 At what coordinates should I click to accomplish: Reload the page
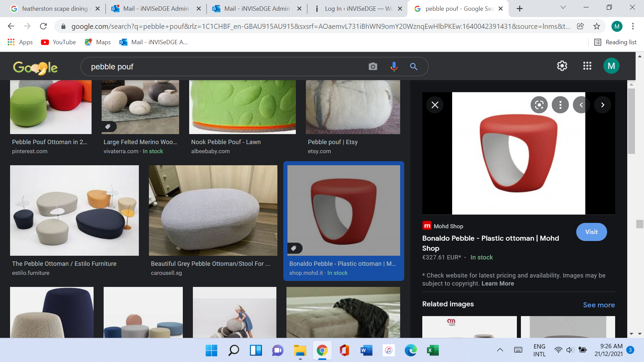[x=43, y=26]
